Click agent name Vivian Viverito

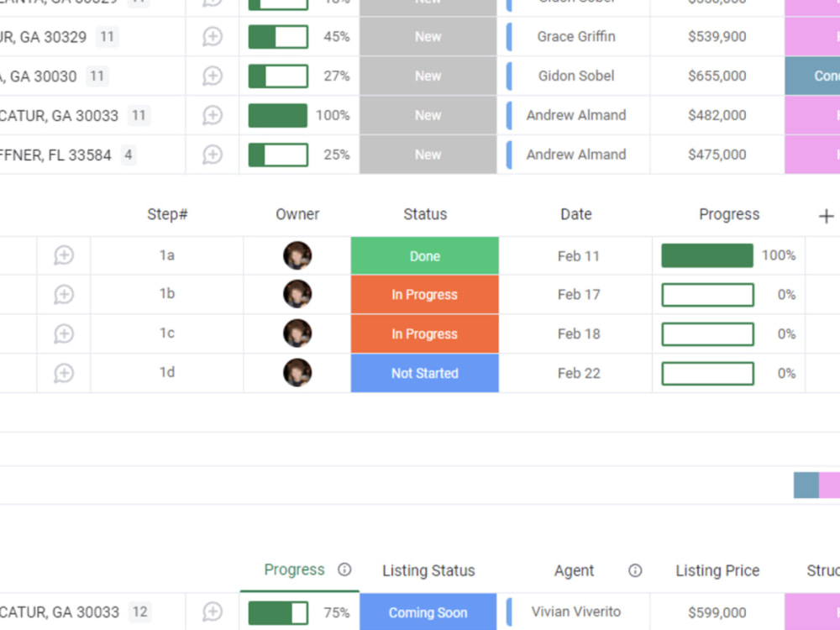576,612
